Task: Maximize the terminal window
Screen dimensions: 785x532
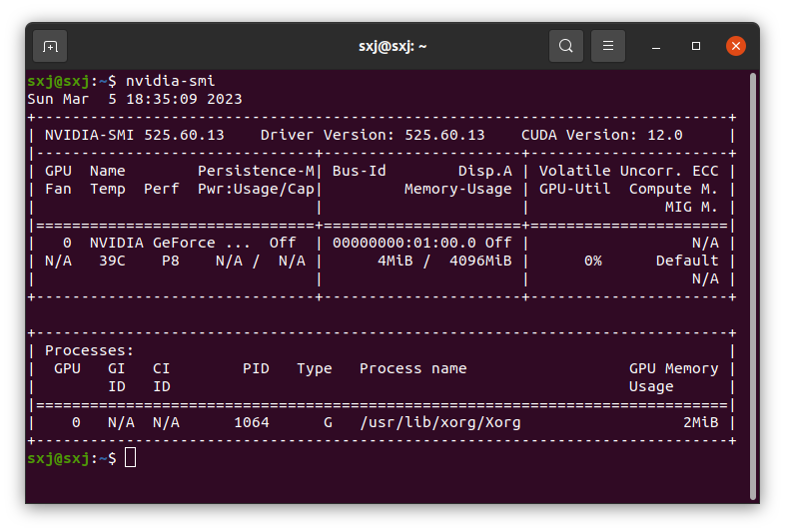Action: (696, 46)
